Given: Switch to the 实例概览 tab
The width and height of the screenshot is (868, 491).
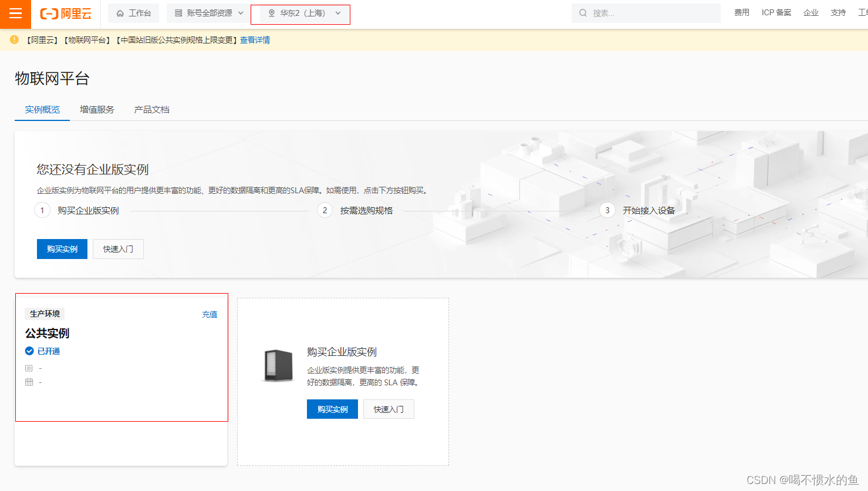Looking at the screenshot, I should coord(42,110).
